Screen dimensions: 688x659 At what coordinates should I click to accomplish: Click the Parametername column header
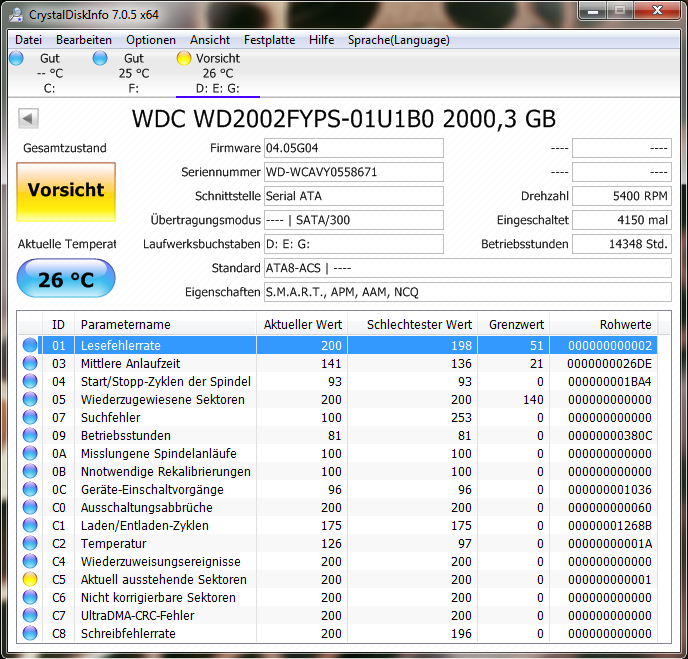[x=165, y=324]
